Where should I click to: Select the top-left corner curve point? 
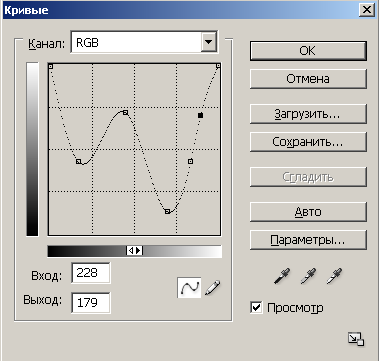51,66
